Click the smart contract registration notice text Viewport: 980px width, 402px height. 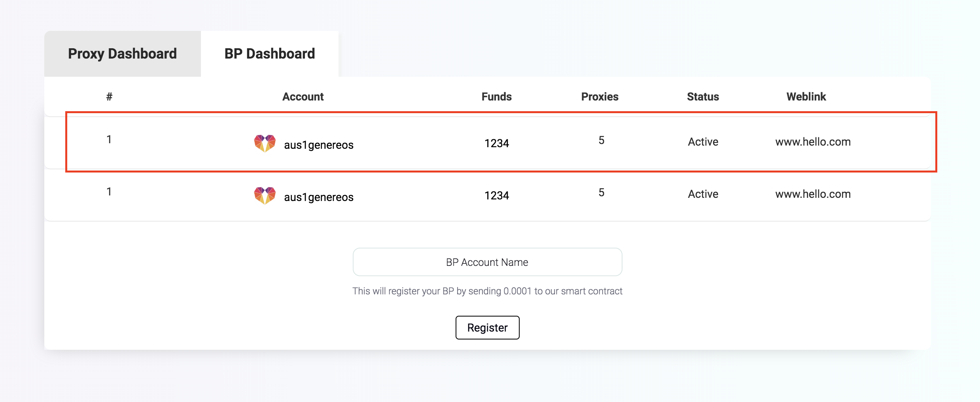point(487,291)
